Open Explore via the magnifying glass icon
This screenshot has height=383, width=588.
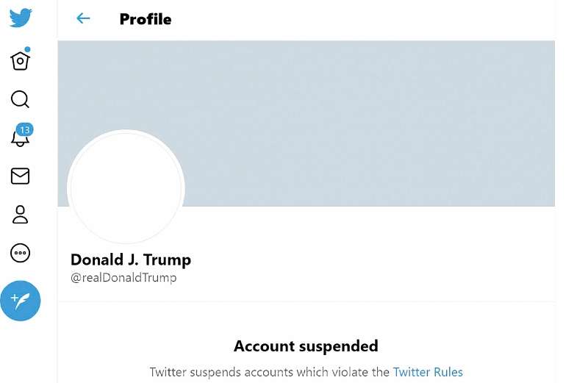[20, 99]
